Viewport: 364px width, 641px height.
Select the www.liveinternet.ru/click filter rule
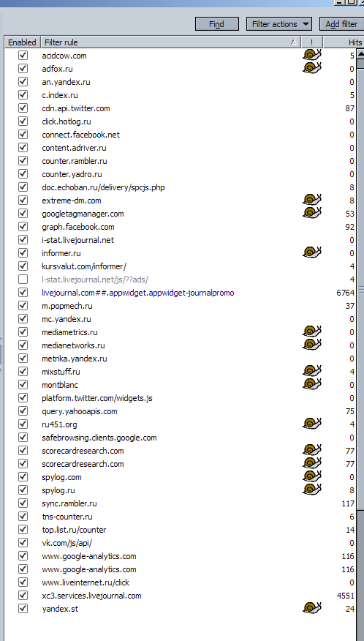pos(86,582)
